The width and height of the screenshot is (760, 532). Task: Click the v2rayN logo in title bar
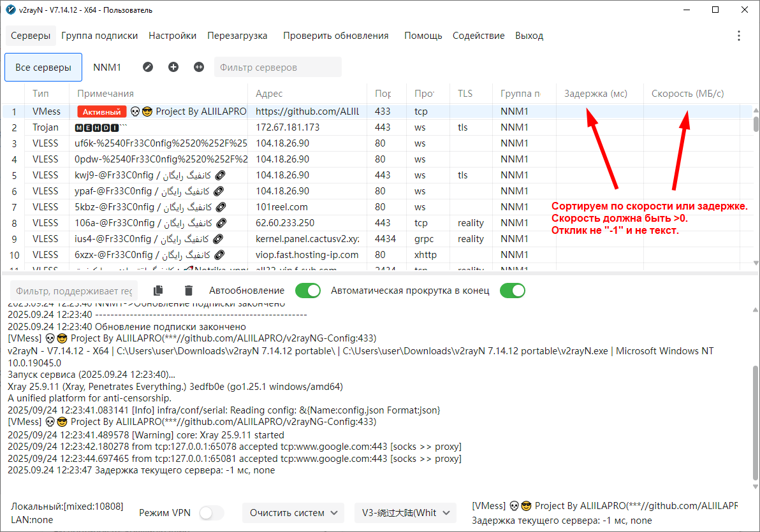coord(10,10)
